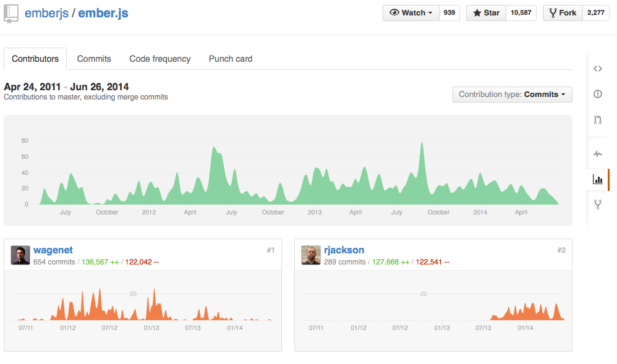
Task: Click the repository book icon
Action: point(11,14)
